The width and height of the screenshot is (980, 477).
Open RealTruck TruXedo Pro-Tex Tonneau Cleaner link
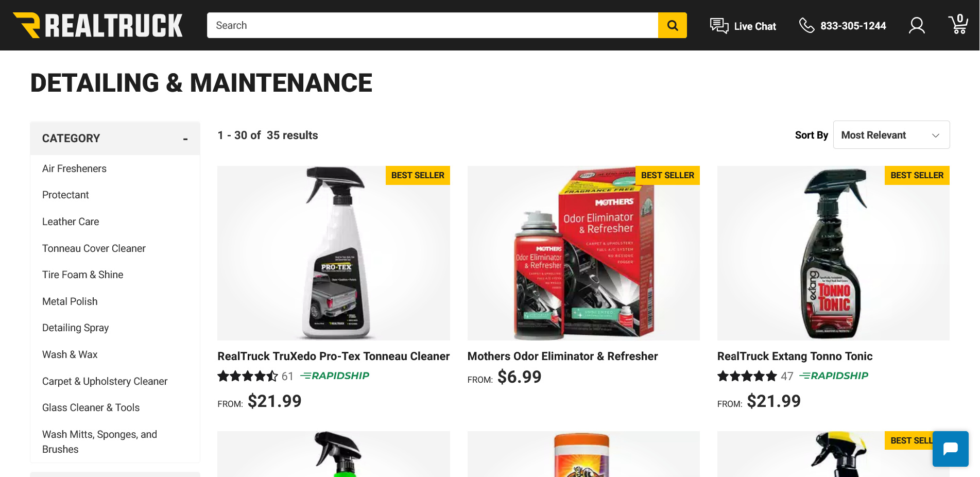click(333, 356)
